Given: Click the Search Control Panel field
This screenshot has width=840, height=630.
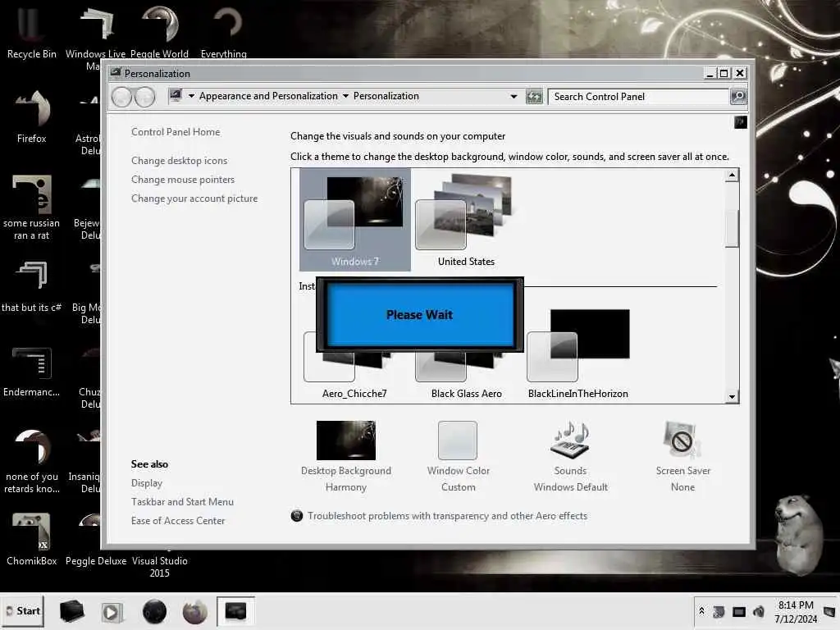Looking at the screenshot, I should 638,97.
